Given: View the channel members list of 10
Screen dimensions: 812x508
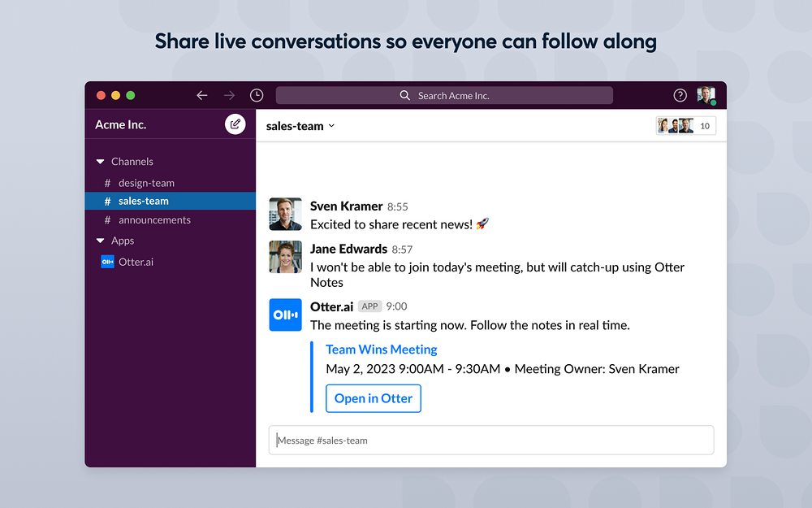Looking at the screenshot, I should pos(685,126).
